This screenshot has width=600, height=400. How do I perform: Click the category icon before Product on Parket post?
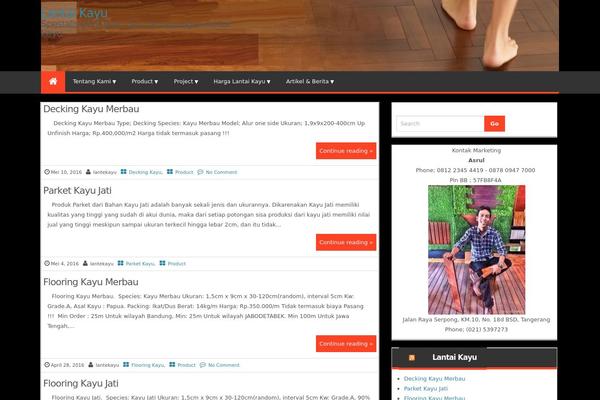[163, 263]
